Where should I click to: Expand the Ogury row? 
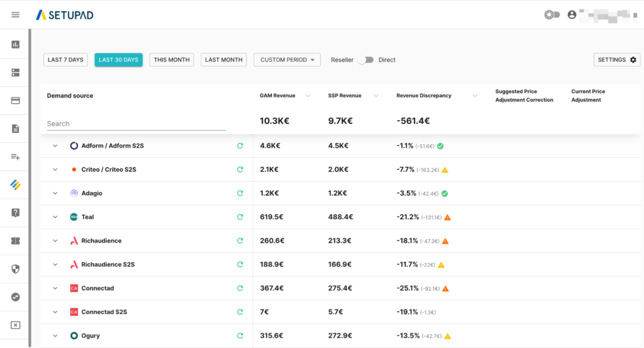[55, 335]
